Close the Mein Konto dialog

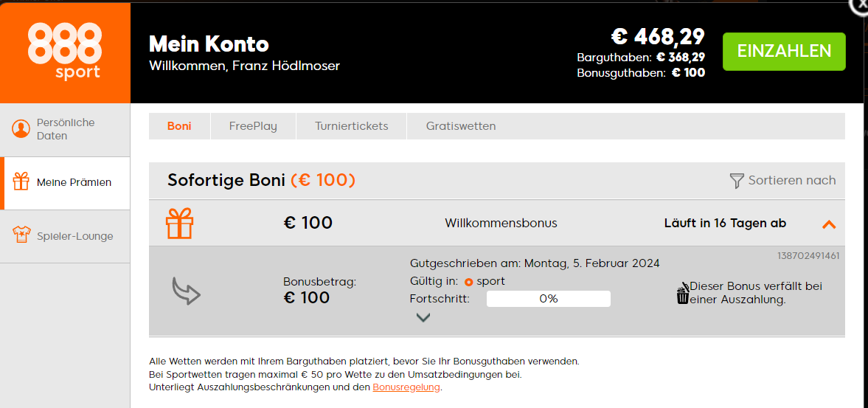tap(860, 4)
